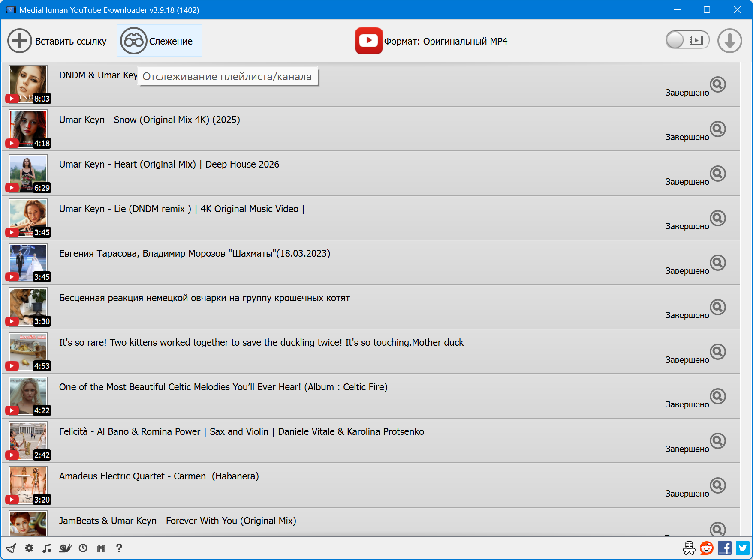Click Завершено status on Two kittens duckling row
753x560 pixels.
(687, 360)
